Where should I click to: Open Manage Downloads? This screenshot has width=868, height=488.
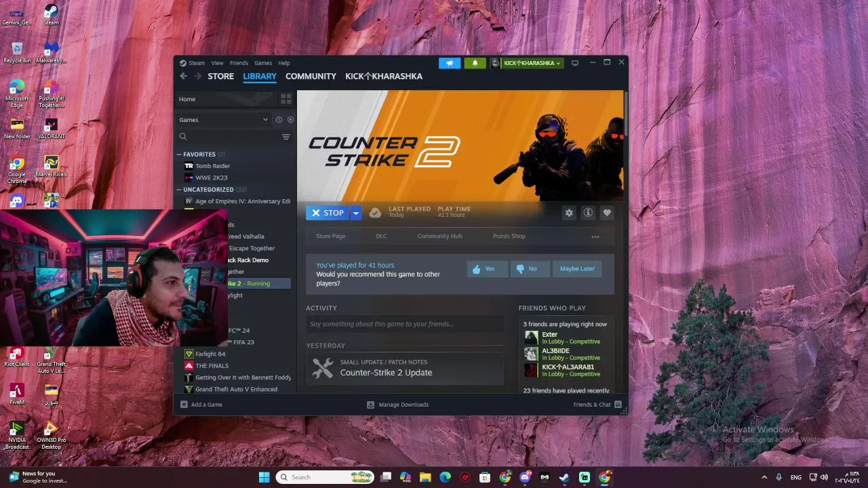[x=398, y=405]
